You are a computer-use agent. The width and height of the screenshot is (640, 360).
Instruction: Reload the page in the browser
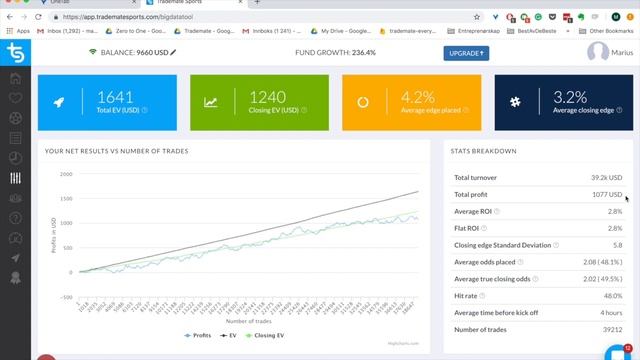38,17
